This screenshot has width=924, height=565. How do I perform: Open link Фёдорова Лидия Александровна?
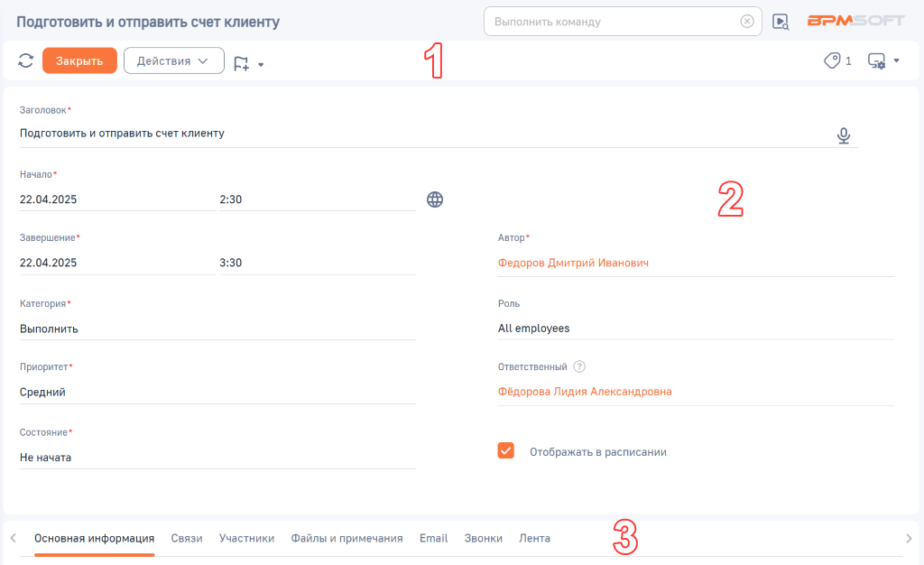pyautogui.click(x=585, y=391)
